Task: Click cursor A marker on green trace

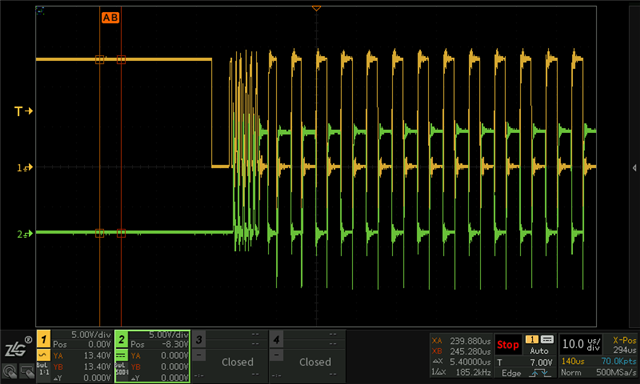Action: (100, 233)
